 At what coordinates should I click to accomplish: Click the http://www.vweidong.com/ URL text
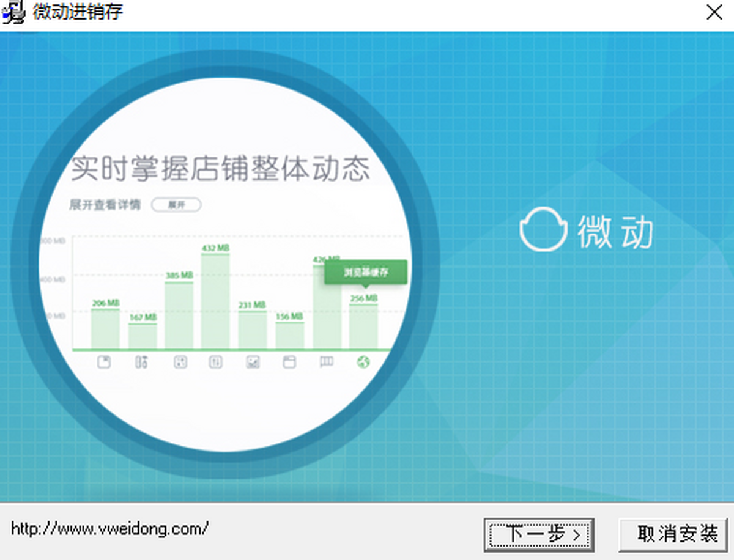coord(110,528)
